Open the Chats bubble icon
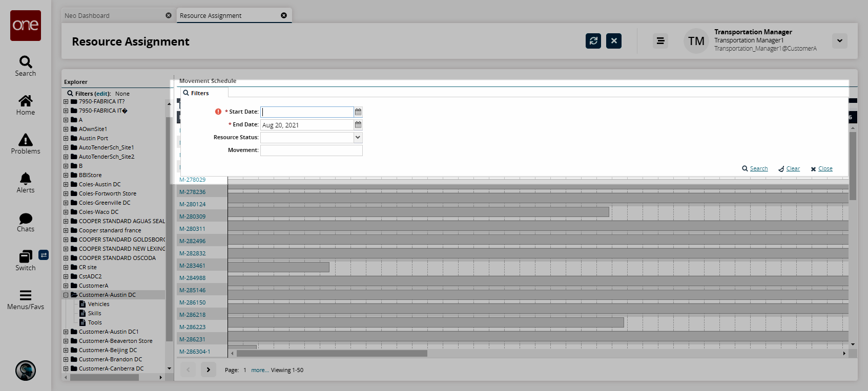 (x=25, y=219)
